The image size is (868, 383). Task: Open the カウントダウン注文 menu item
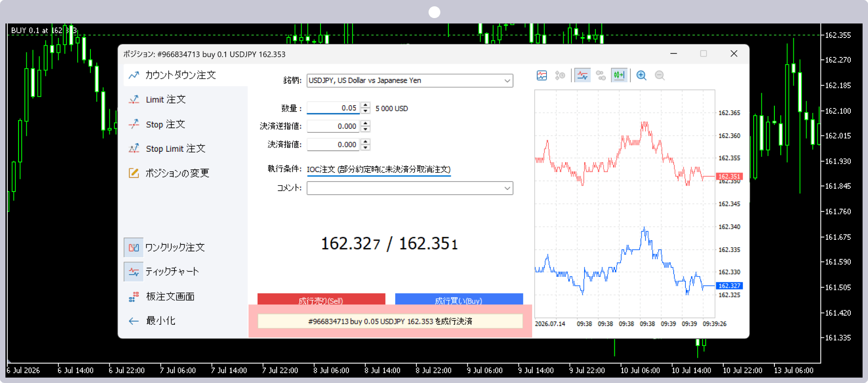185,75
